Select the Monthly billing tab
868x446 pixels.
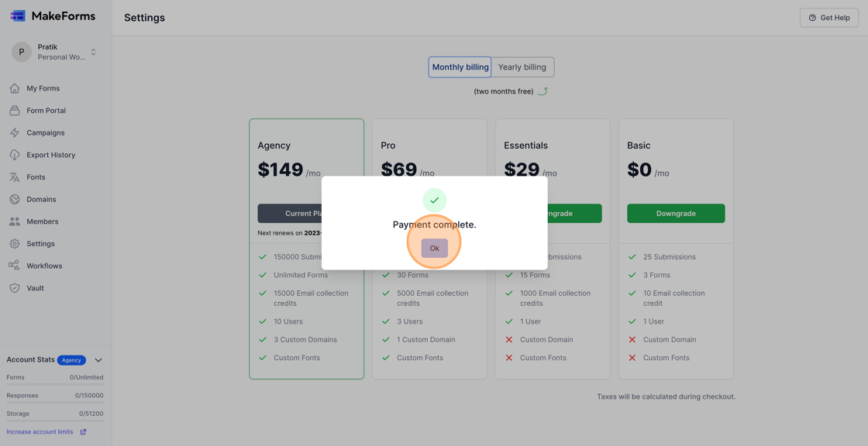(460, 67)
